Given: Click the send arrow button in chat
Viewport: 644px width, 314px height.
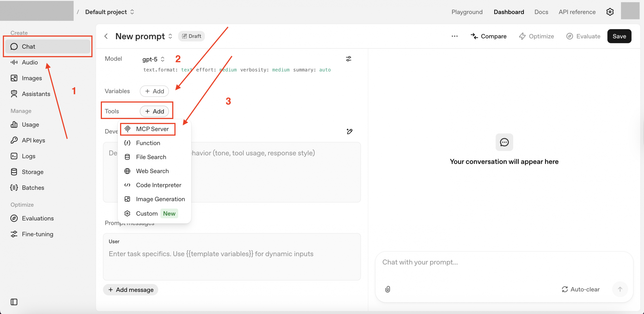Looking at the screenshot, I should click(620, 289).
